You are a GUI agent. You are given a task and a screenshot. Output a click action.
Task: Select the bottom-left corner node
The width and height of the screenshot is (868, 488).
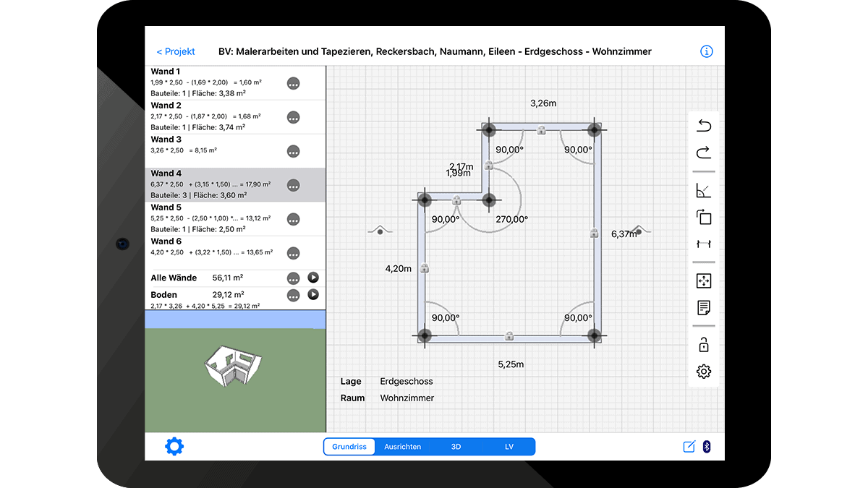coord(425,335)
